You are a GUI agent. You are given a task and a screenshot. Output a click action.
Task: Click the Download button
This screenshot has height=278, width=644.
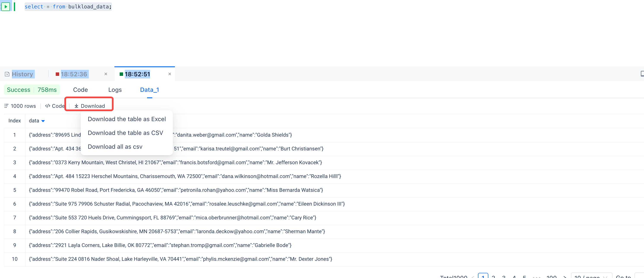point(89,106)
